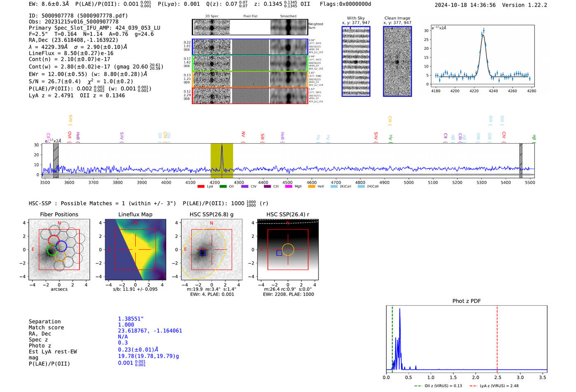Open the green-bordered 2D Spec fiber cutout
576x392 pixels.
click(x=211, y=63)
